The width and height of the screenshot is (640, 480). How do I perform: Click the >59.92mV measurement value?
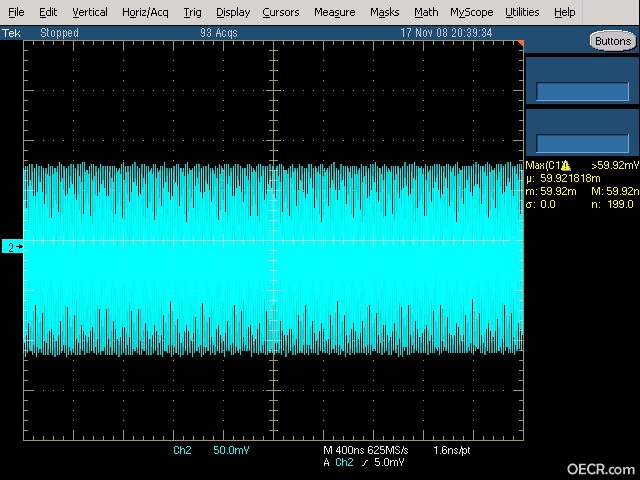pos(615,165)
